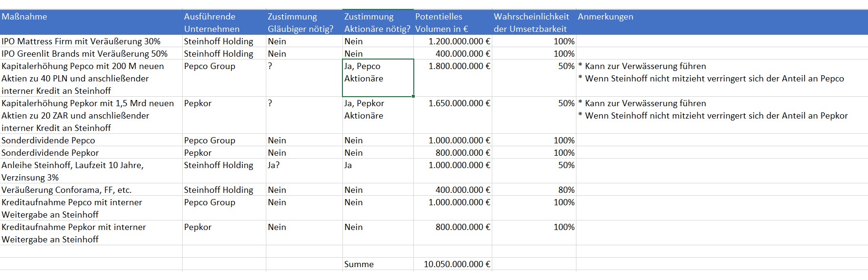Click the 1.650.000.000 € volume cell

pyautogui.click(x=452, y=115)
